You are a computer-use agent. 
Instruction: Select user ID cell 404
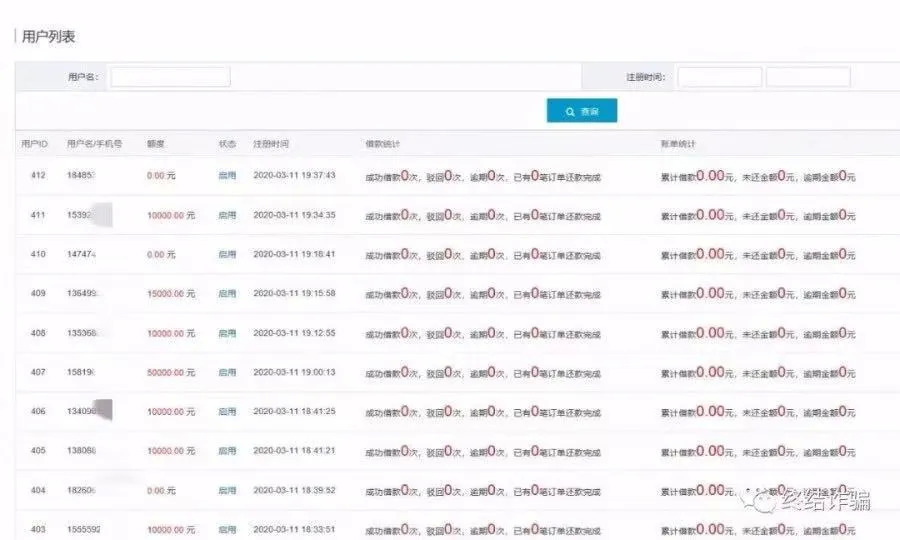click(x=38, y=490)
